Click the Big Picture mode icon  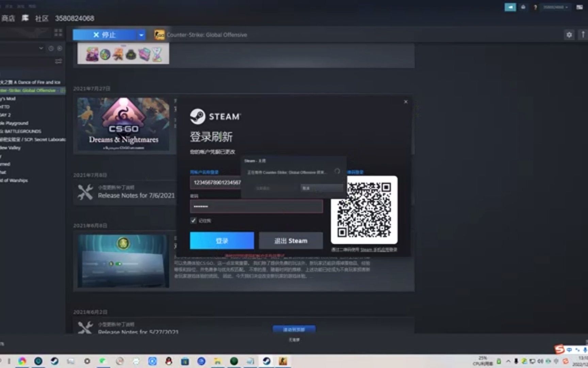579,7
